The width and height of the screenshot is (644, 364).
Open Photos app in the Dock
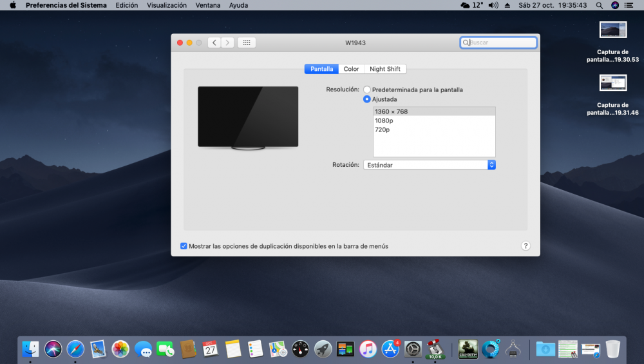click(120, 349)
